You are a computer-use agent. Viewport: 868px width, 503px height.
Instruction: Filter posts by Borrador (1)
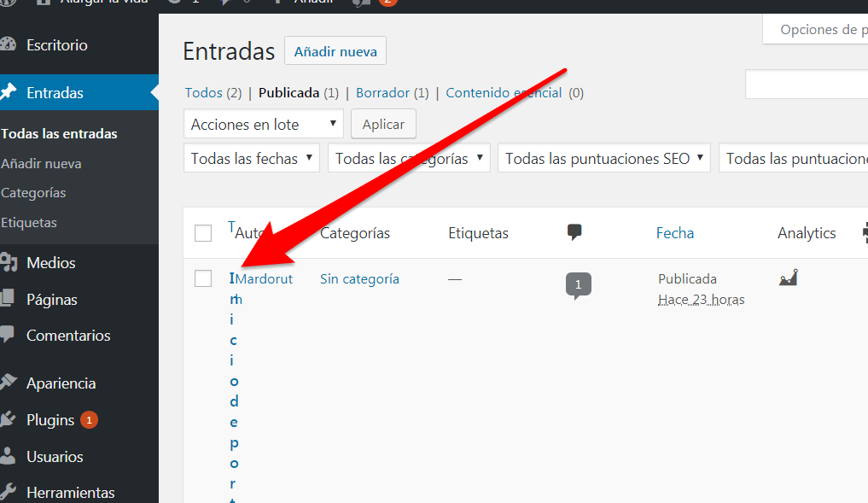point(392,92)
